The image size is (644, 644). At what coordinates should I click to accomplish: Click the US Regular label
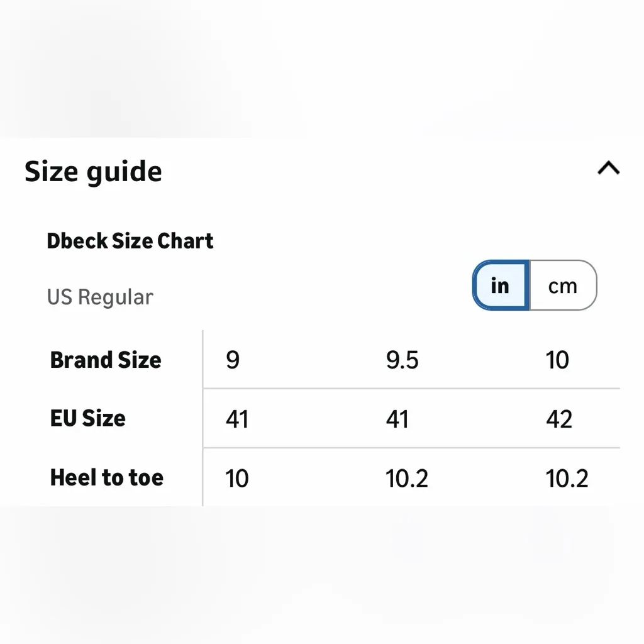click(x=100, y=297)
